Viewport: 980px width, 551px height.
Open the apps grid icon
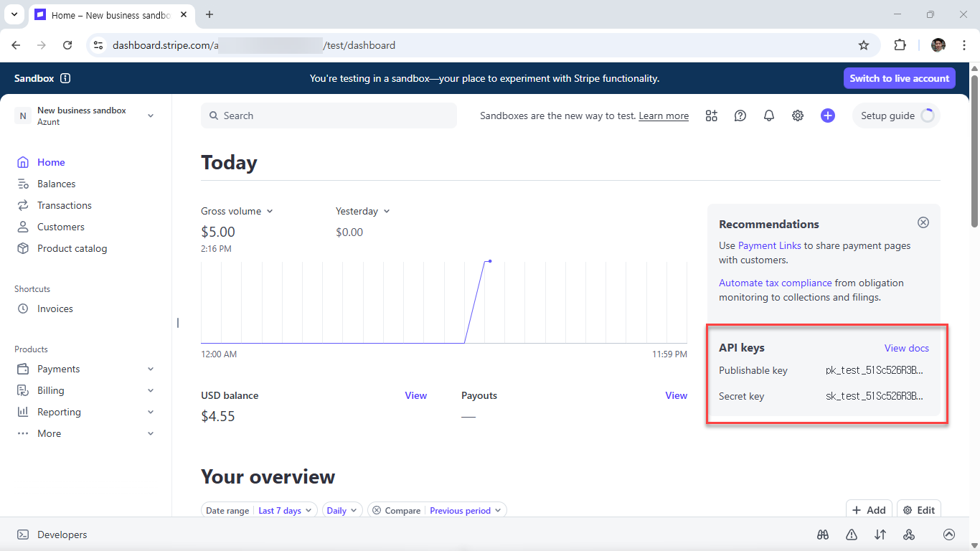tap(711, 116)
